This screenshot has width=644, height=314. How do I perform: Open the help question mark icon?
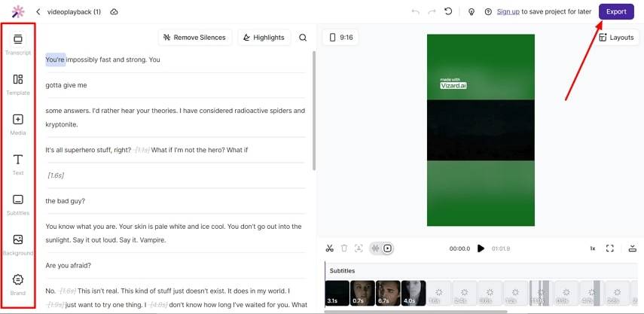[488, 12]
